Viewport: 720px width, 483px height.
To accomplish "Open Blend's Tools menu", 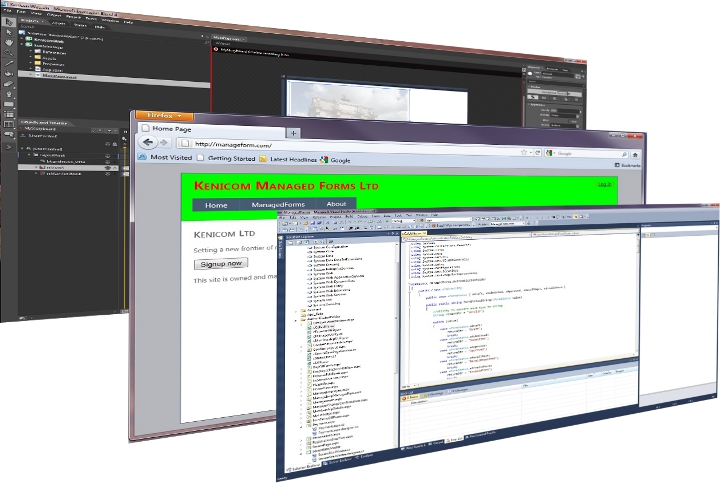I will 91,18.
